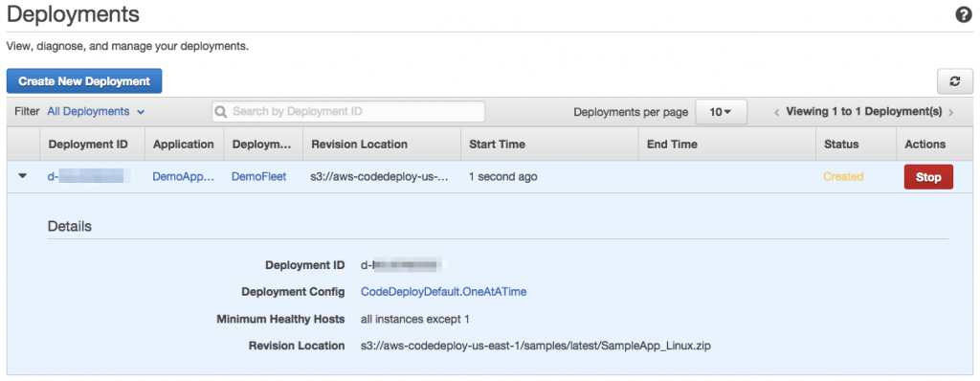Sort by Status column header

tap(841, 145)
